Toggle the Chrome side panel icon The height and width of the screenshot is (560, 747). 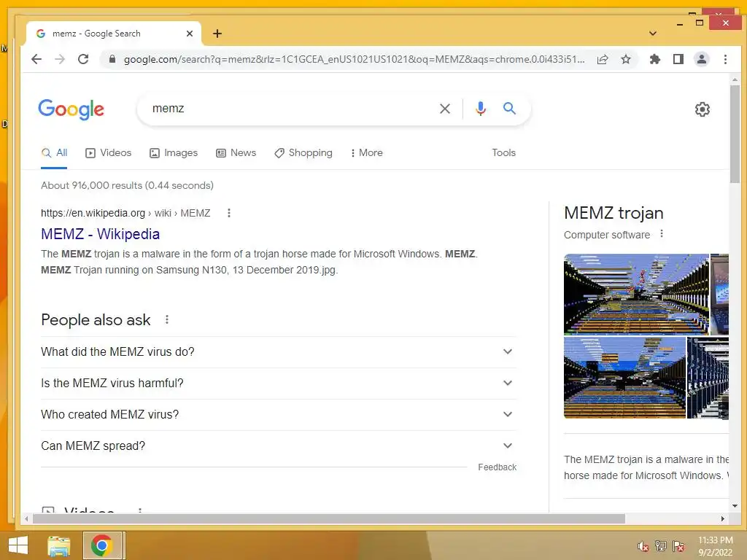click(x=678, y=59)
